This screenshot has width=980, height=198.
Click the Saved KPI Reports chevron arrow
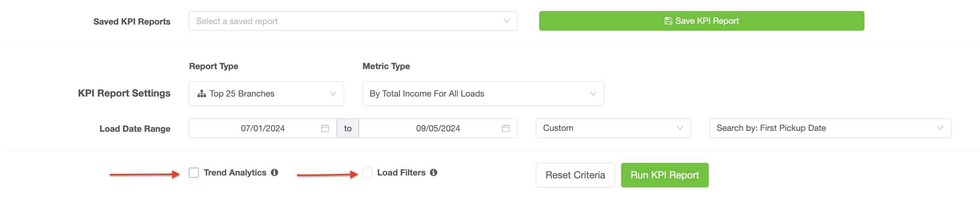pos(507,21)
